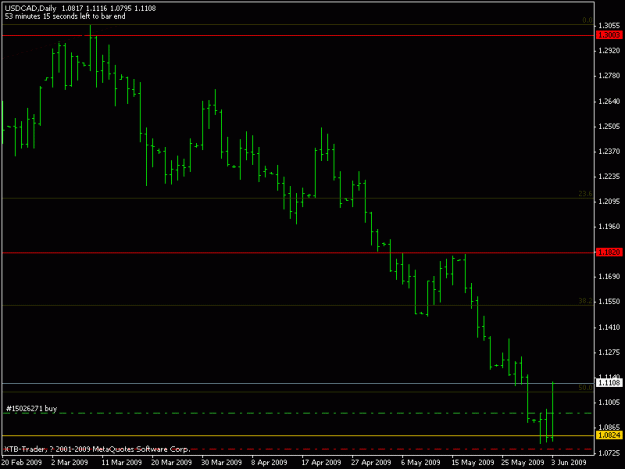This screenshot has width=625, height=469.
Task: Click the '25 May 2009' date on time axis
Action: pyautogui.click(x=523, y=463)
